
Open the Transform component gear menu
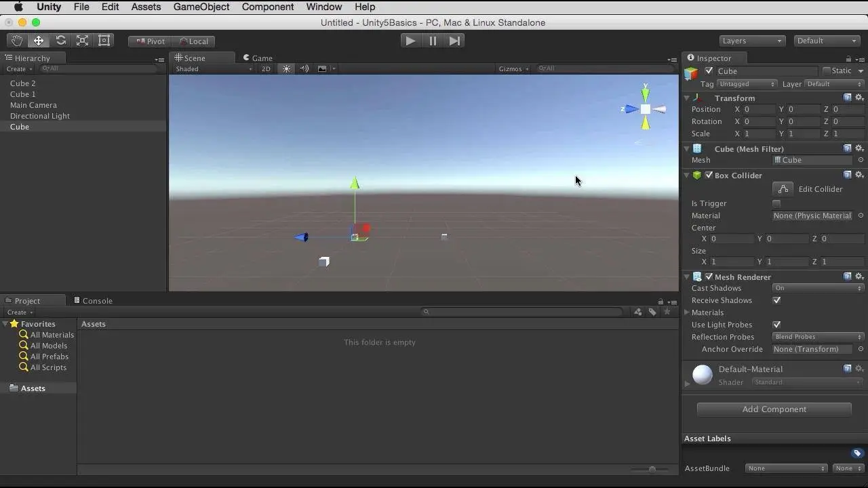click(859, 98)
